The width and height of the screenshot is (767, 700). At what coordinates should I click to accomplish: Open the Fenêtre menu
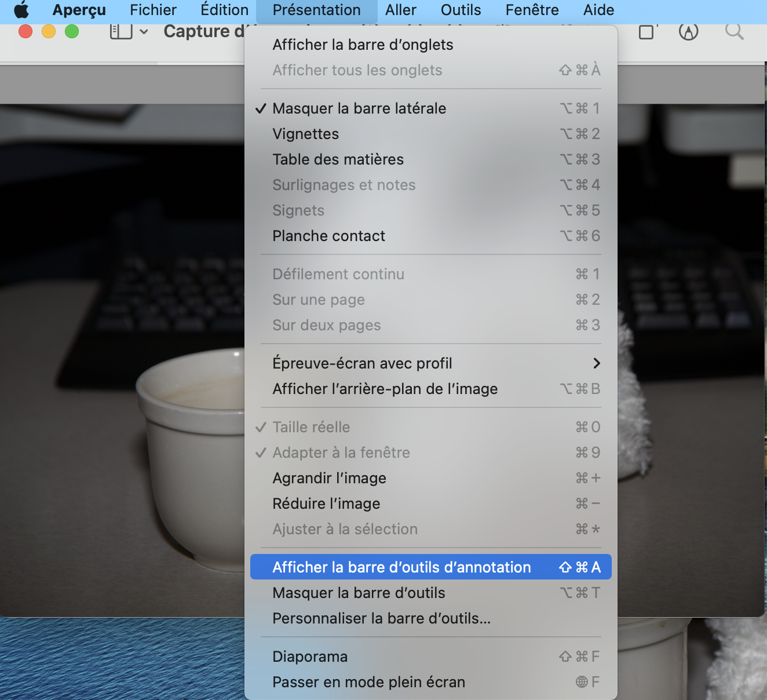tap(532, 10)
